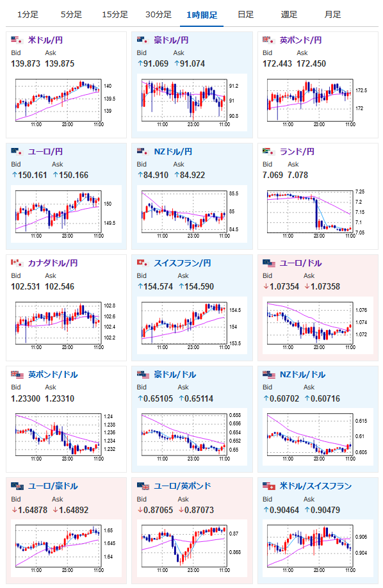383x588 pixels.
Task: Open the ユーロ/英ポンド pair link
Action: [183, 486]
